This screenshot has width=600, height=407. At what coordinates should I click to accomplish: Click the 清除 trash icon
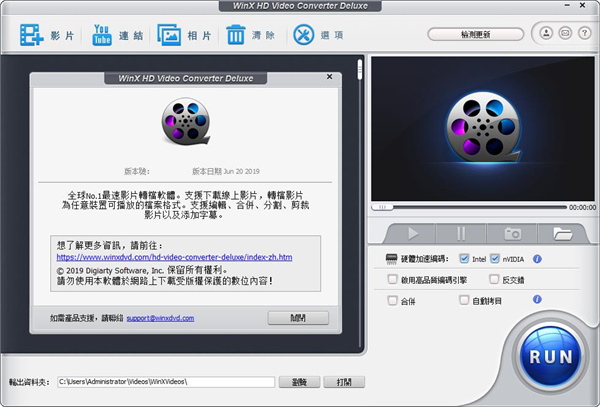coord(236,35)
